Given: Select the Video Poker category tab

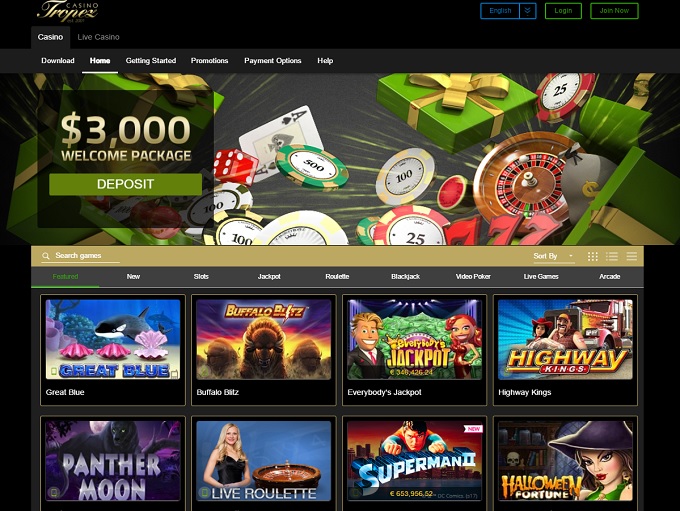Looking at the screenshot, I should click(473, 277).
